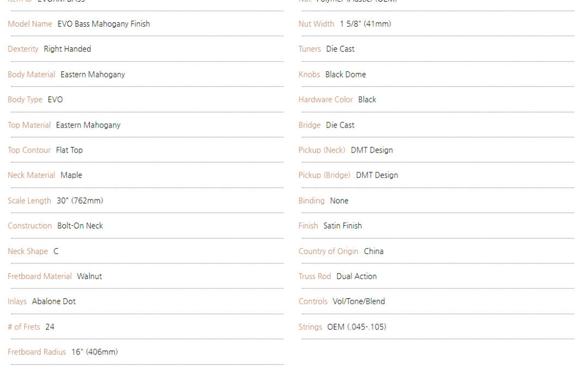Click the Body Material label

pyautogui.click(x=32, y=75)
